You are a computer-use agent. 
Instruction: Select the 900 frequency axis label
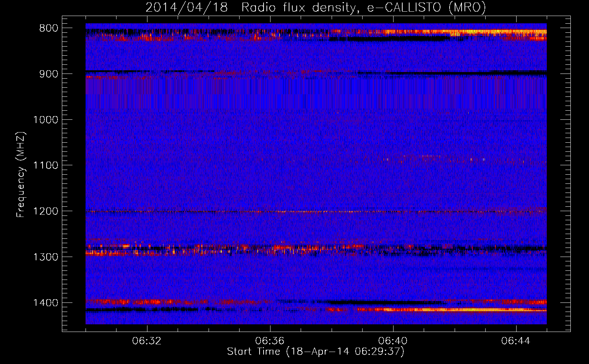click(48, 74)
